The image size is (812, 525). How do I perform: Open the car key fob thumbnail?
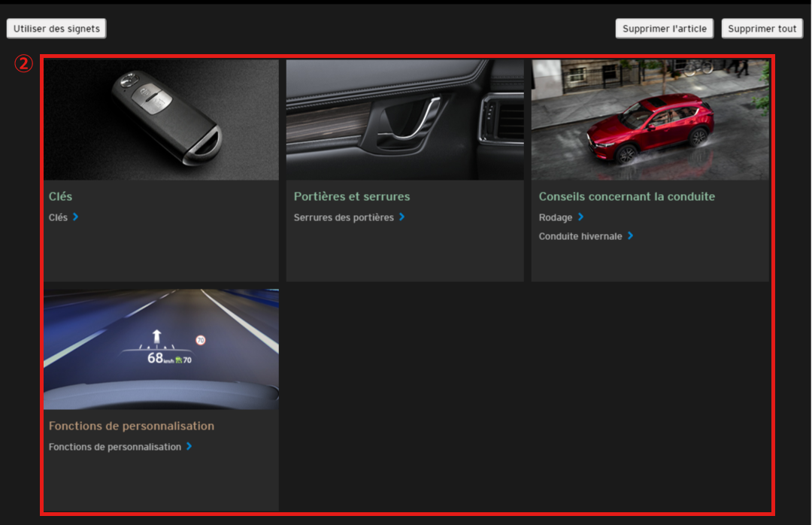point(161,120)
